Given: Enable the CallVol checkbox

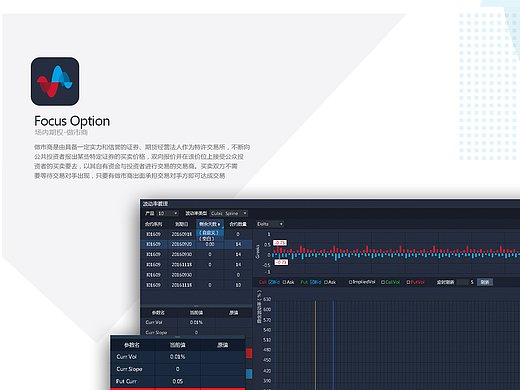Looking at the screenshot, I should pos(383,282).
